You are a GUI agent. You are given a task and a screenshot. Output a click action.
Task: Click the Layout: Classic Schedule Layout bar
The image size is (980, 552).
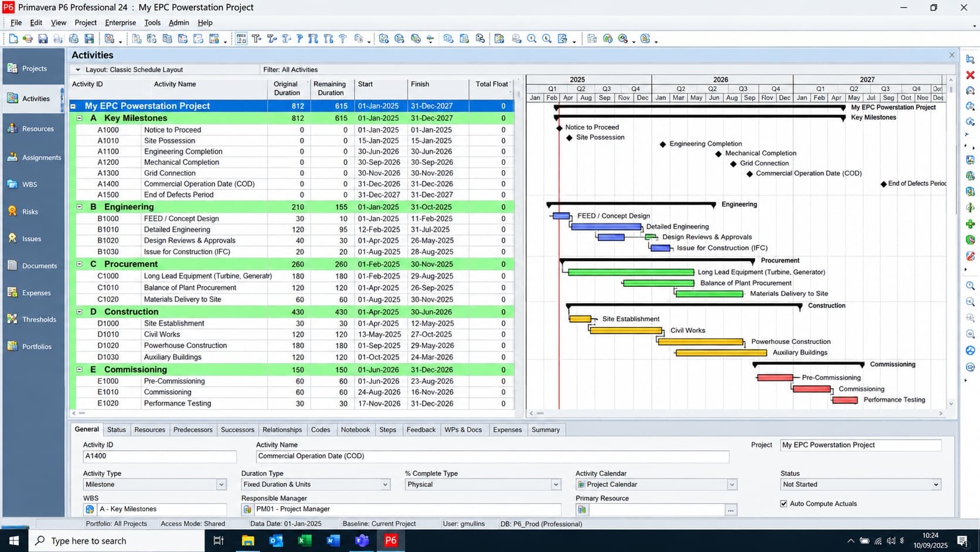click(x=166, y=69)
